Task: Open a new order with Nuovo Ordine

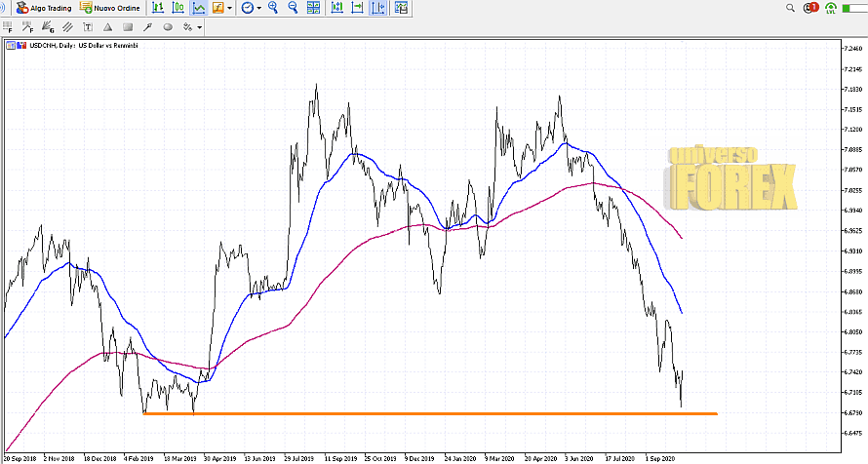Action: 108,8
